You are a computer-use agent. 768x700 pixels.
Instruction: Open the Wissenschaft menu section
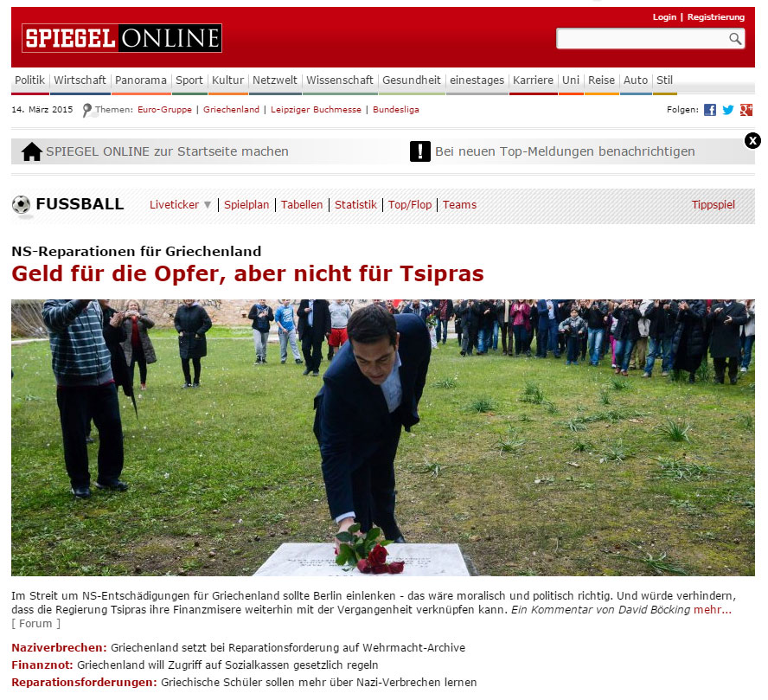(340, 80)
